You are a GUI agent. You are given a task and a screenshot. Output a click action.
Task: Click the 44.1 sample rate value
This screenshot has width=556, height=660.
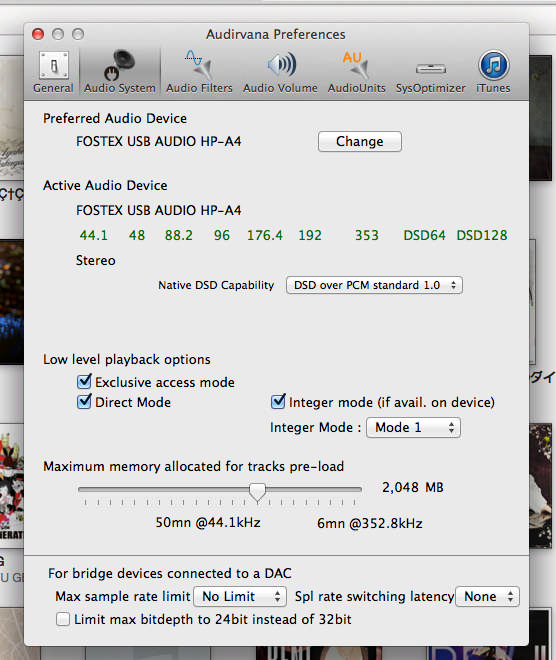[x=94, y=235]
